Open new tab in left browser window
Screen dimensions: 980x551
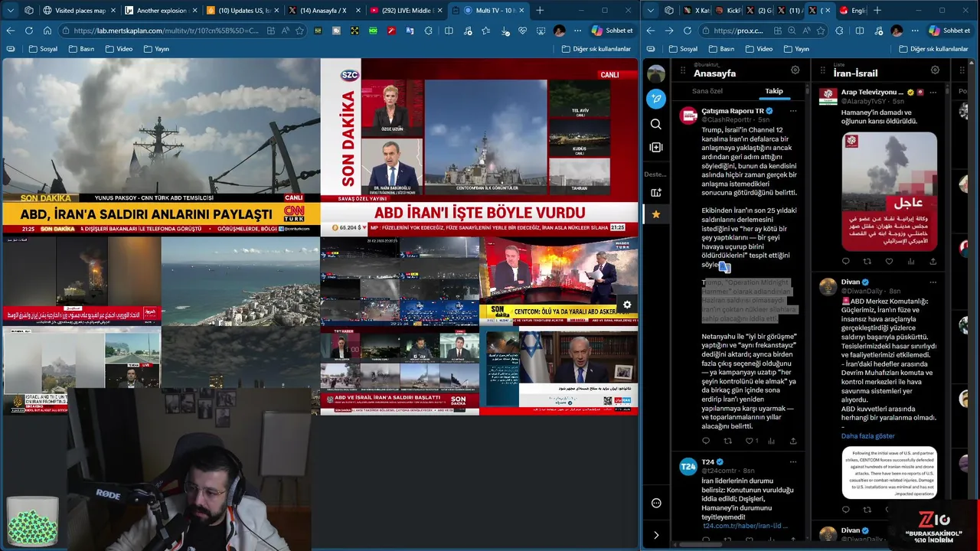click(540, 10)
